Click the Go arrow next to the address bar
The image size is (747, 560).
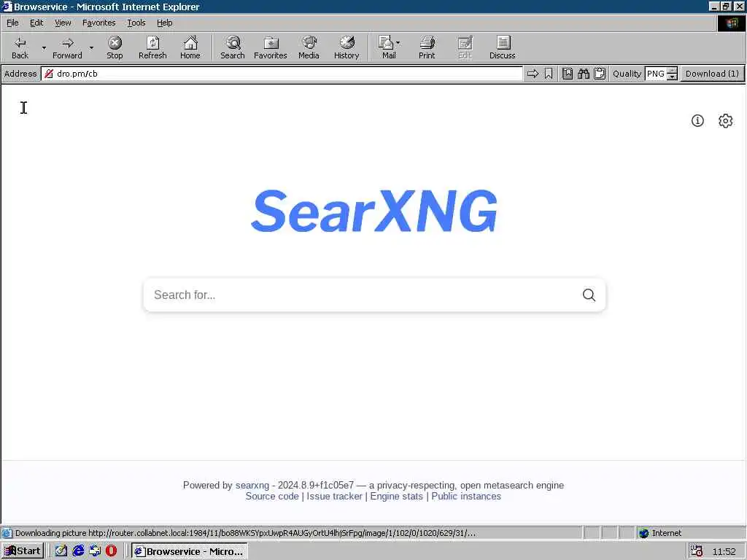point(533,74)
